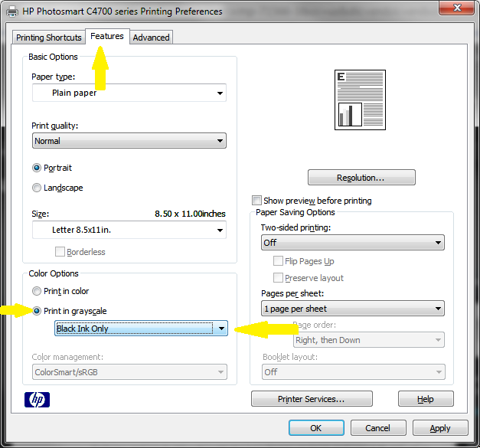Open the Advanced tab
Image resolution: width=480 pixels, height=448 pixels.
151,38
